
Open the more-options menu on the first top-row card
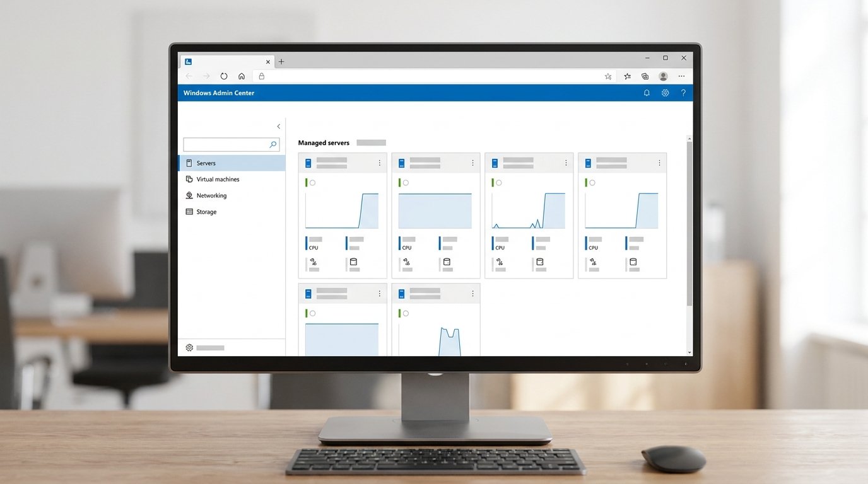pyautogui.click(x=380, y=163)
